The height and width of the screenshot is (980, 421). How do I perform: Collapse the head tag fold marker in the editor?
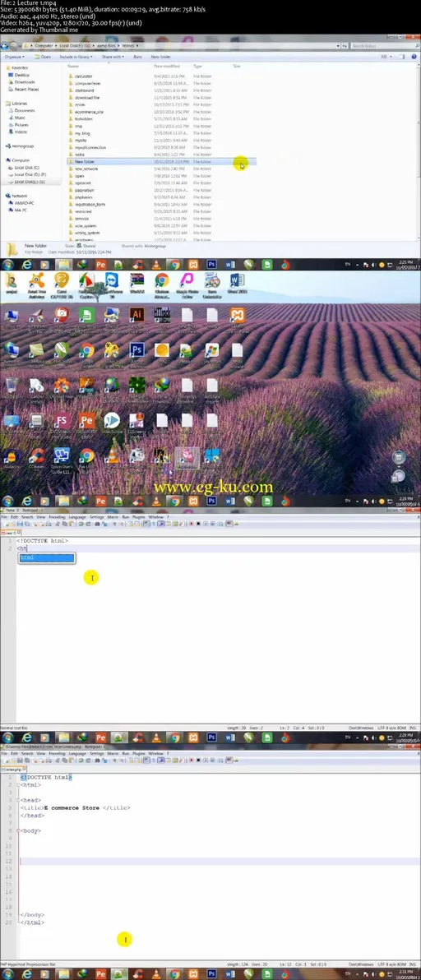pyautogui.click(x=18, y=800)
